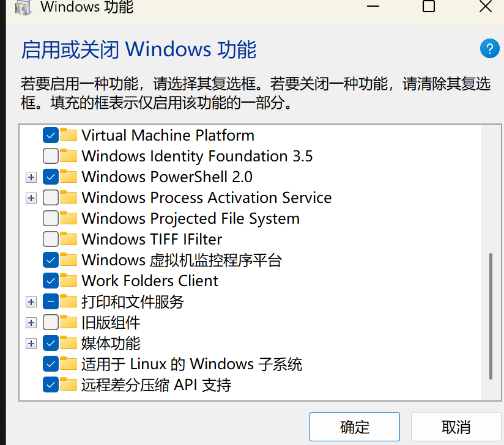The height and width of the screenshot is (445, 504).
Task: Click the folder icon beside Windows PowerShell 2.0
Action: 69,177
